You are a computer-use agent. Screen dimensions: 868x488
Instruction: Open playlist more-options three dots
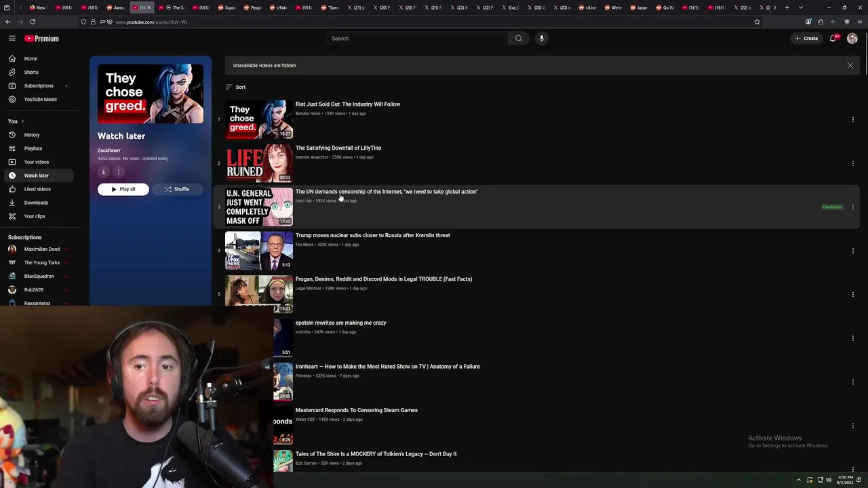coord(118,172)
